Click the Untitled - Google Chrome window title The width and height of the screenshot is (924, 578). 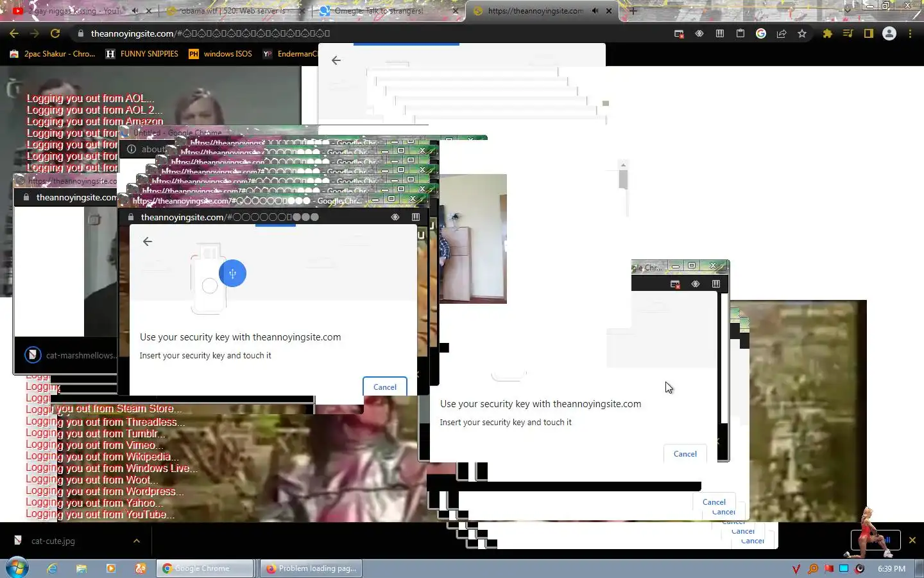pos(177,133)
